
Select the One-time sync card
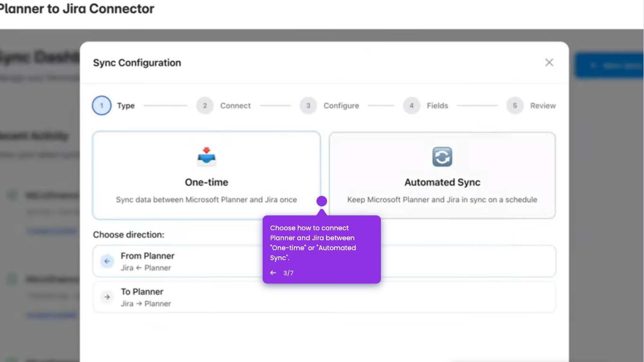click(206, 175)
